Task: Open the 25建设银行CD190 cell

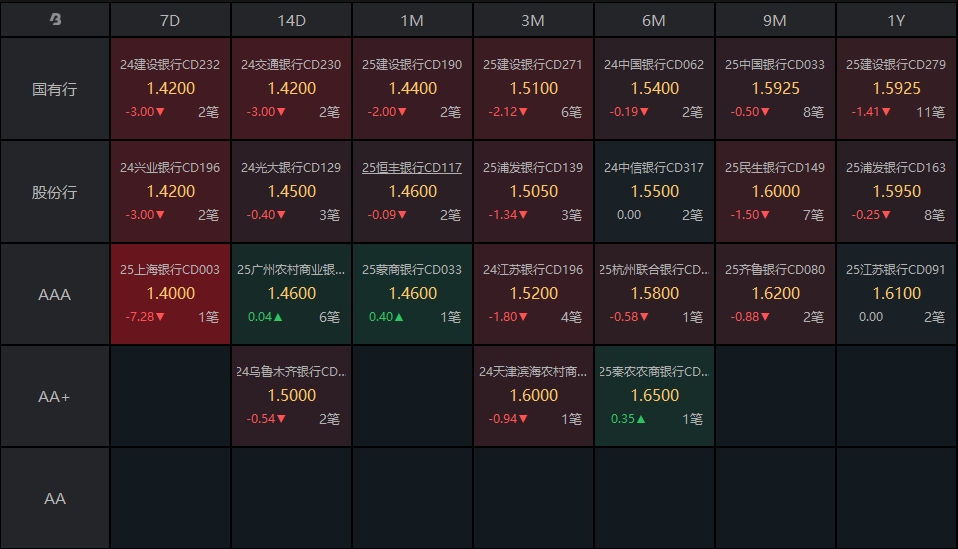Action: [x=412, y=89]
